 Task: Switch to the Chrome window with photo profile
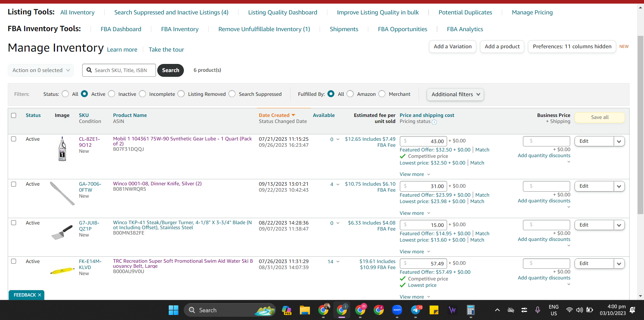coord(324,310)
